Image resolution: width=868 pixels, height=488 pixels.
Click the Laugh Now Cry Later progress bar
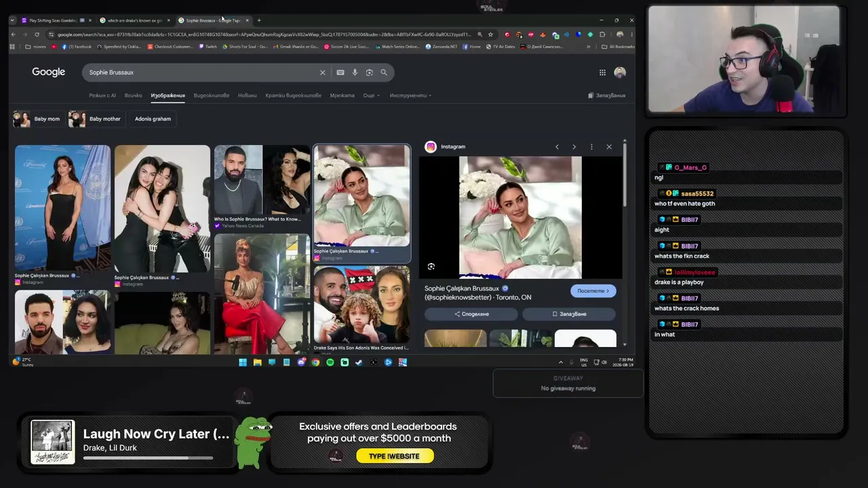(148, 458)
